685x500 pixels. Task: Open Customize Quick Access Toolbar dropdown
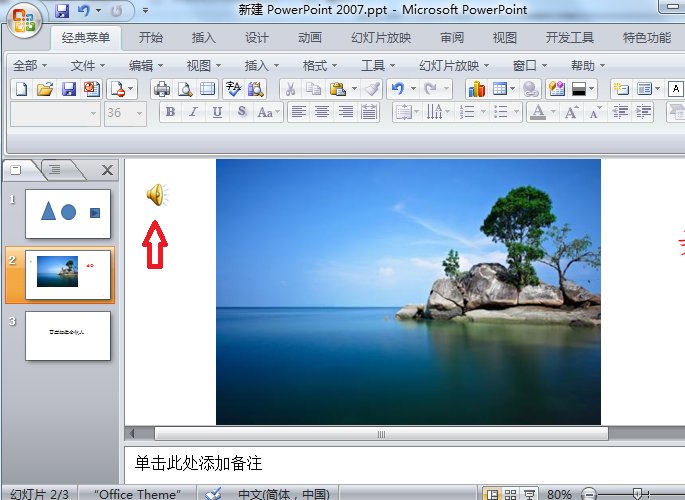145,10
